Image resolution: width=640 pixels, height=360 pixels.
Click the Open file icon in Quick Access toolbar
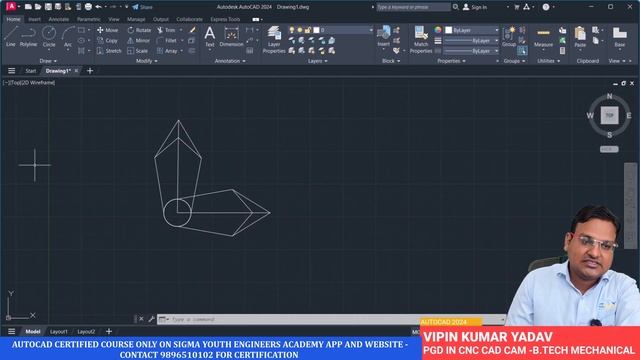pos(38,7)
